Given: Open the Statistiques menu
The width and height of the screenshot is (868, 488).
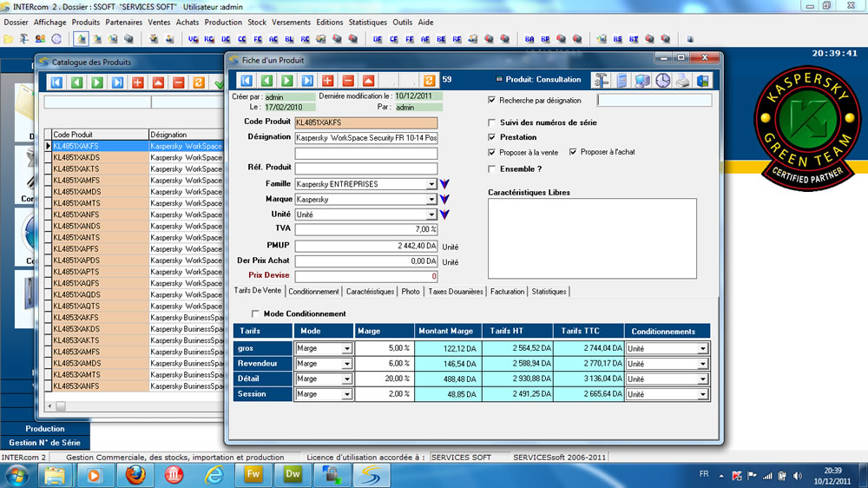Looking at the screenshot, I should click(367, 23).
